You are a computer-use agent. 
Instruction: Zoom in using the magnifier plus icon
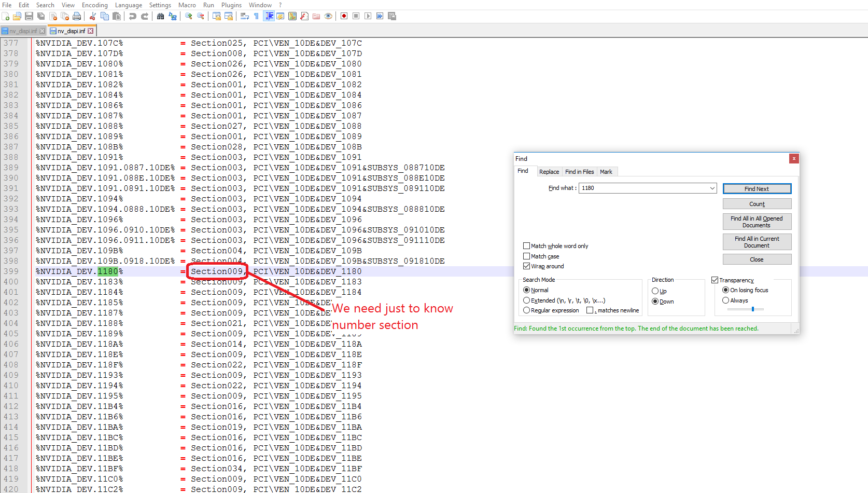(x=188, y=16)
